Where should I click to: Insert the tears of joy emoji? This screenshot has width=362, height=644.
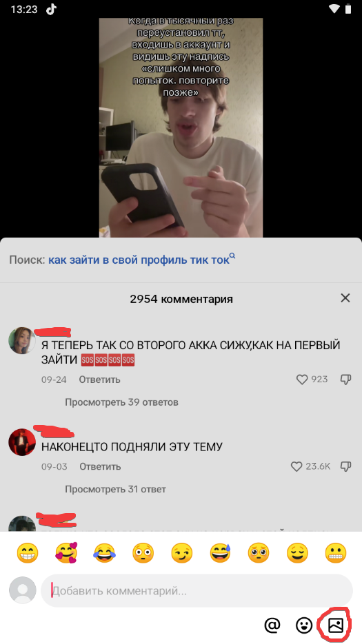(105, 553)
